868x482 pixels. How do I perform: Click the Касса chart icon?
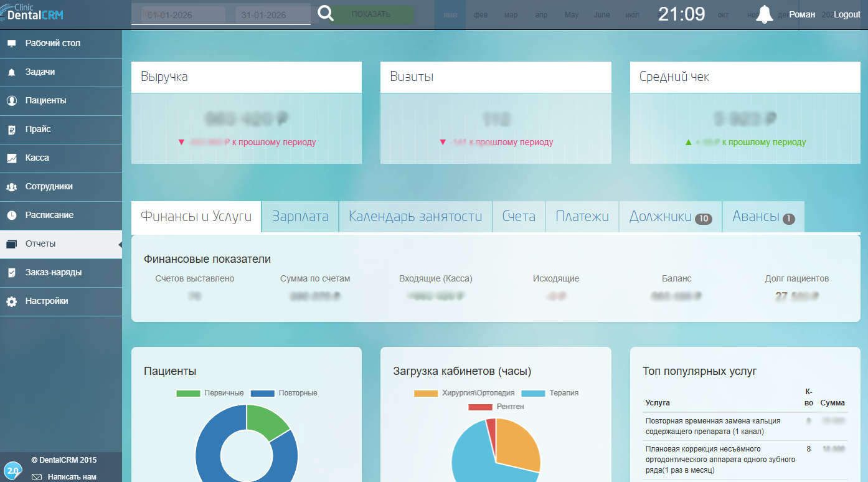[x=11, y=158]
